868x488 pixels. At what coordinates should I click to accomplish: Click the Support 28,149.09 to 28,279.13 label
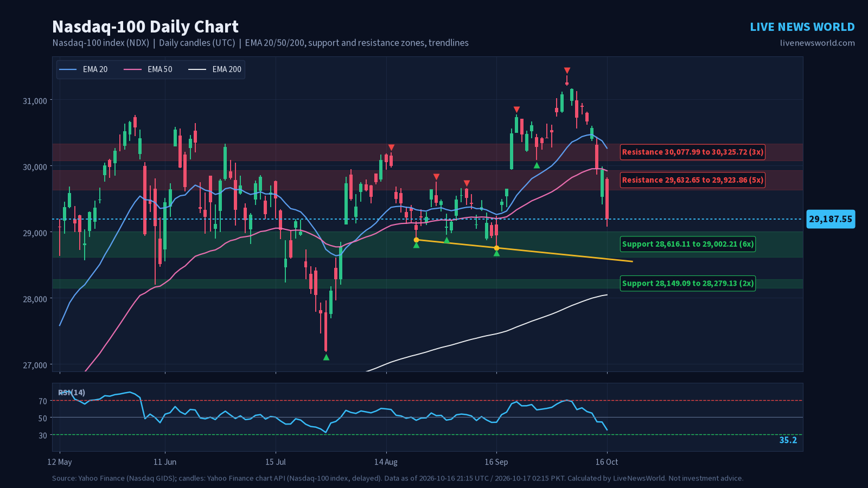click(688, 283)
